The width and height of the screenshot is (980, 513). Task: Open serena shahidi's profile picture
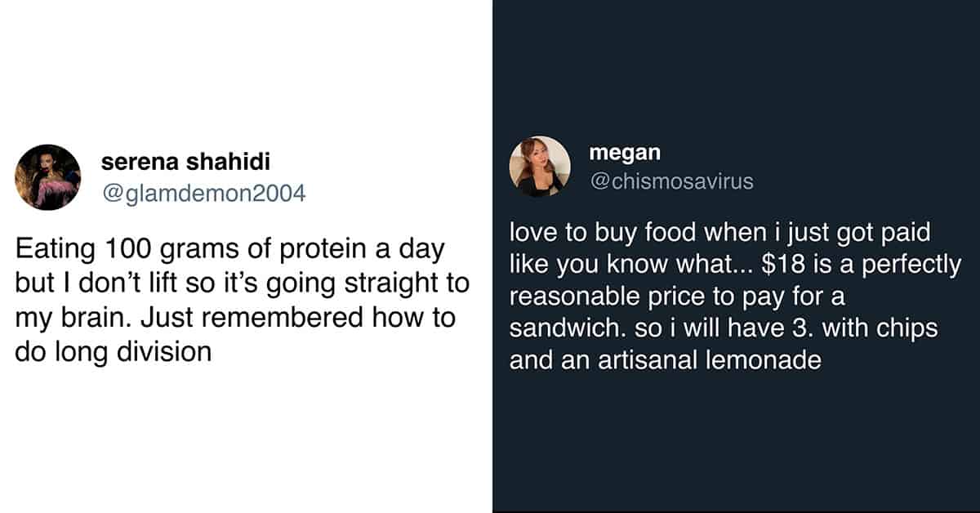pyautogui.click(x=48, y=177)
